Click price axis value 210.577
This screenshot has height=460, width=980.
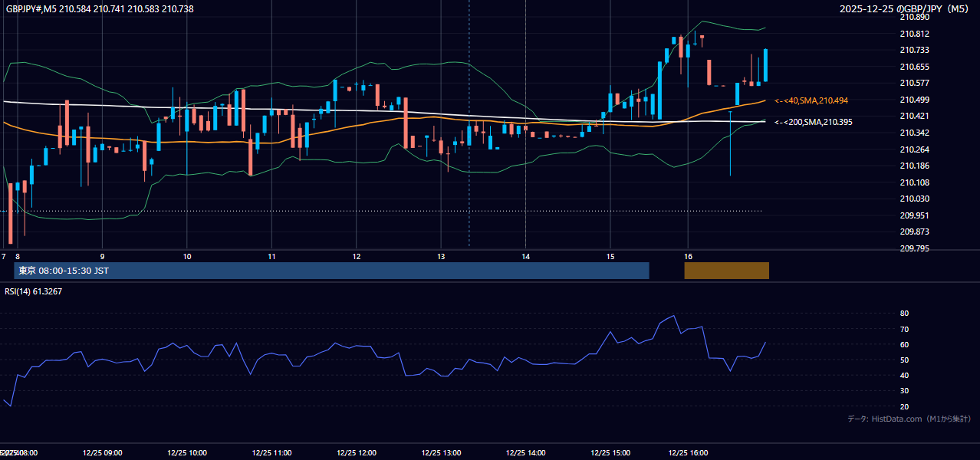coord(913,83)
